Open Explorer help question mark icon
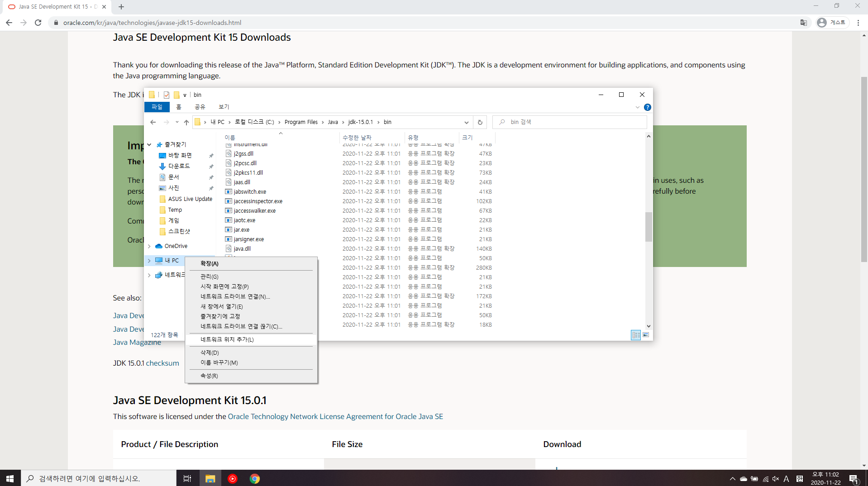The width and height of the screenshot is (868, 486). 648,107
